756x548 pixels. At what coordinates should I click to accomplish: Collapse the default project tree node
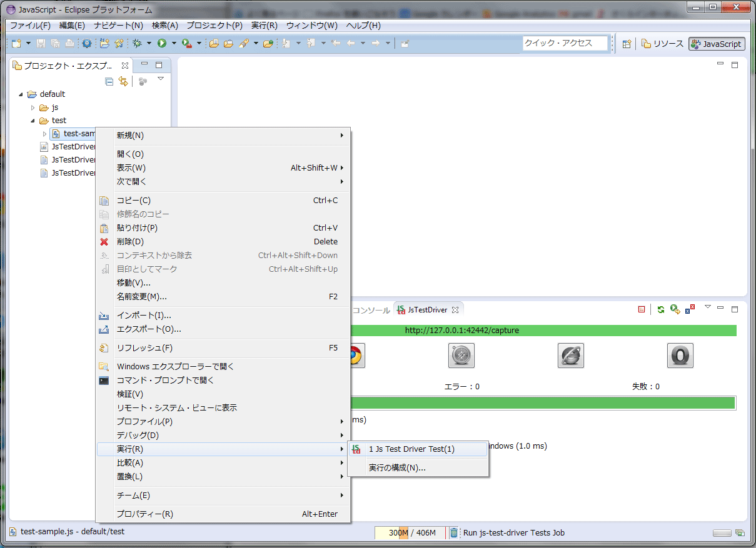click(21, 94)
